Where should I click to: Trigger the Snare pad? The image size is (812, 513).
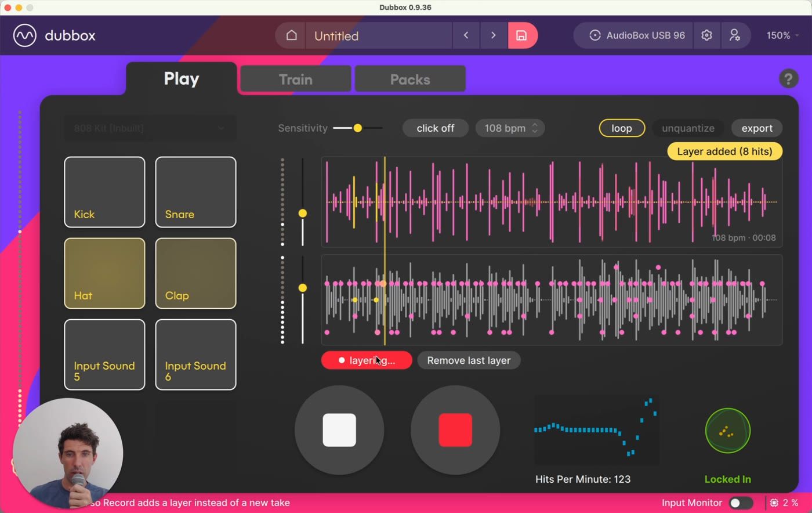(x=195, y=192)
